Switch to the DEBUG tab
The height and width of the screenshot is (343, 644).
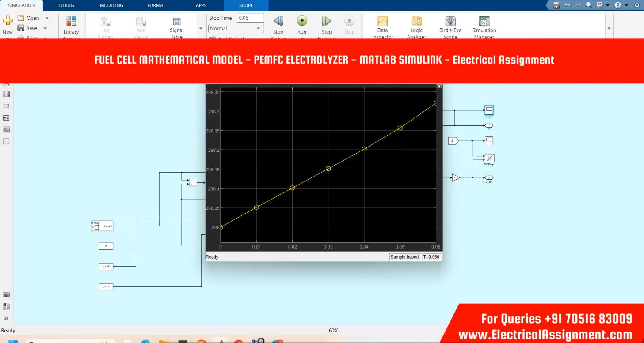(66, 5)
